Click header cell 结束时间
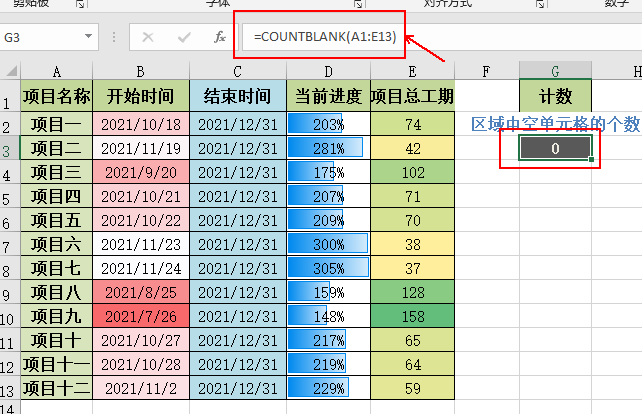The height and width of the screenshot is (414, 642). (238, 96)
